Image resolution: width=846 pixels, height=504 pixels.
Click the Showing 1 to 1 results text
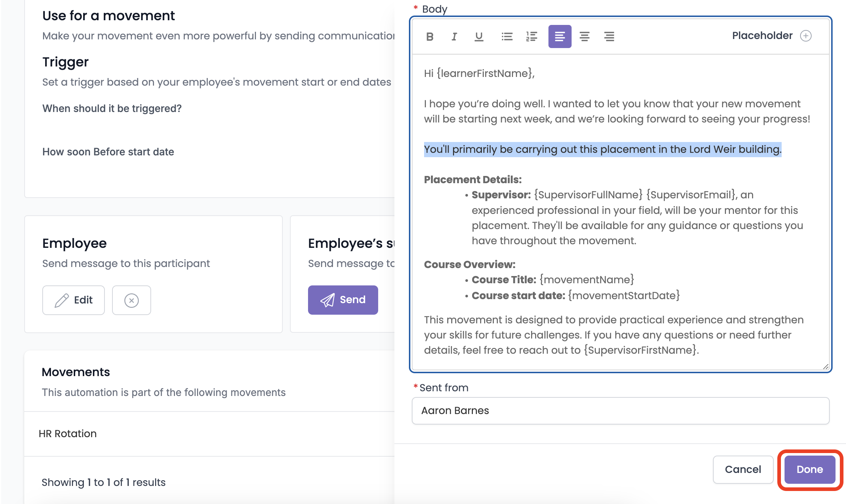click(103, 482)
